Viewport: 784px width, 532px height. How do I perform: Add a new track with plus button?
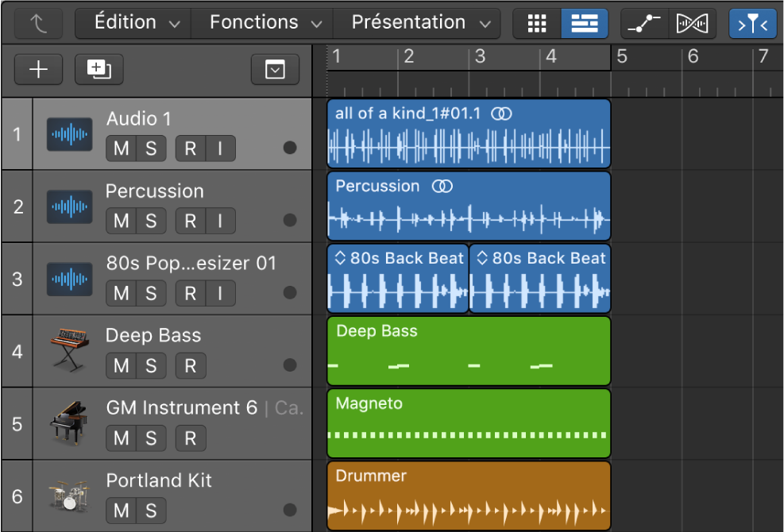pos(38,69)
